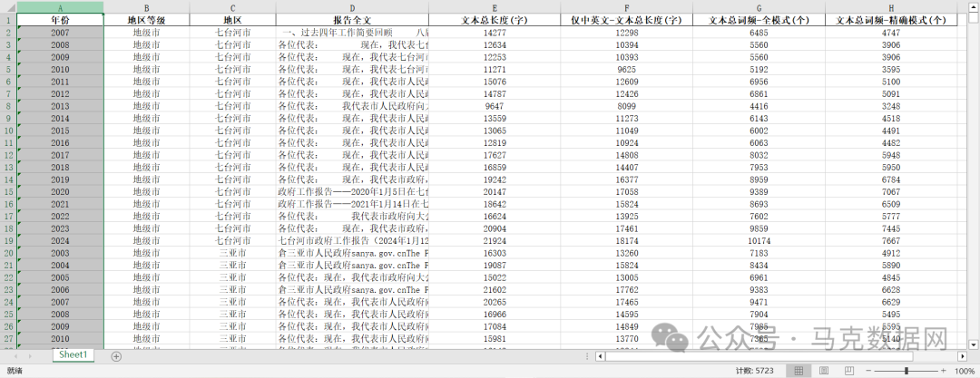Select column F header
The height and width of the screenshot is (378, 980).
[627, 7]
